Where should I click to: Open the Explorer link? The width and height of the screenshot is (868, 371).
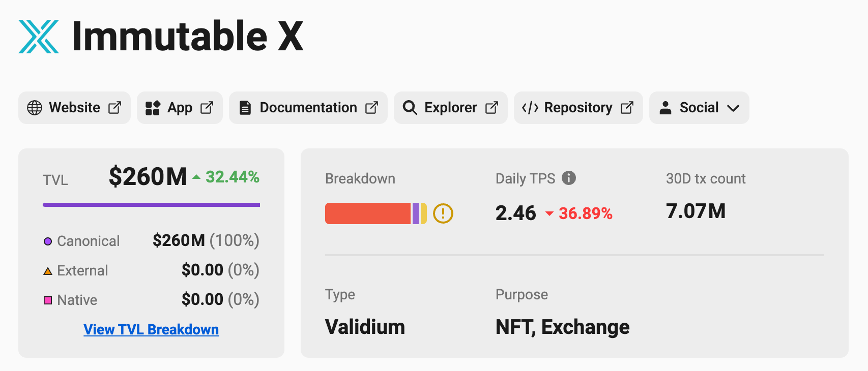451,108
